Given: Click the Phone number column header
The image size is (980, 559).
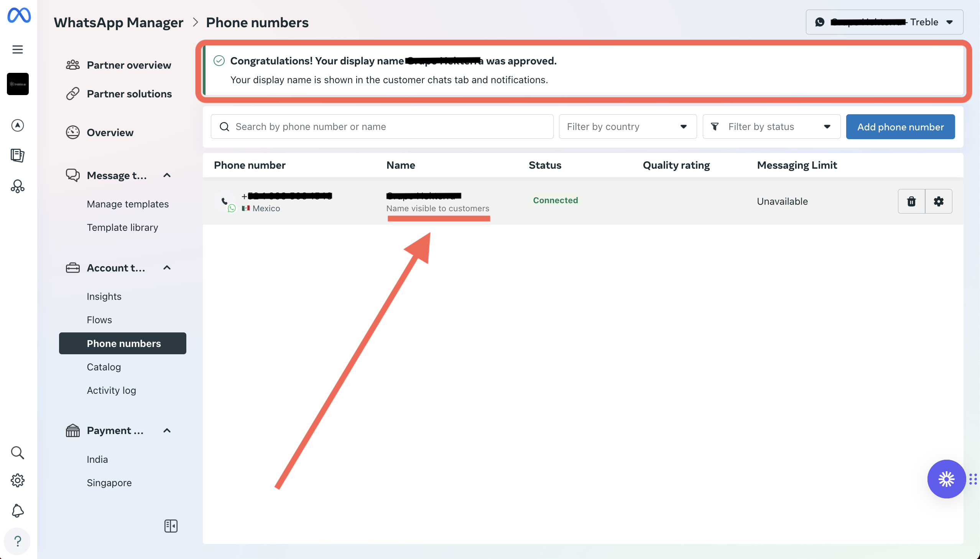Looking at the screenshot, I should pyautogui.click(x=250, y=165).
